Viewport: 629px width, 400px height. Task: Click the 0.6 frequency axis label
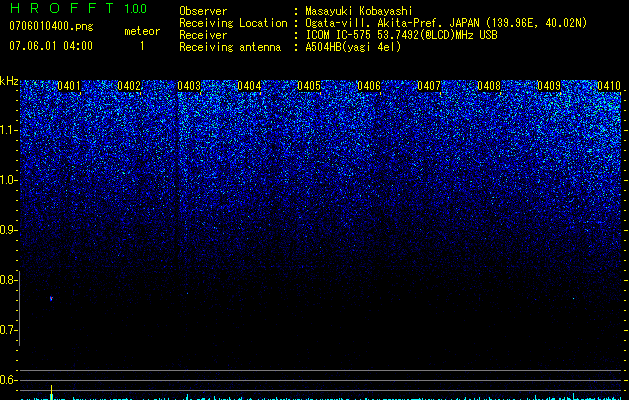[x=8, y=380]
